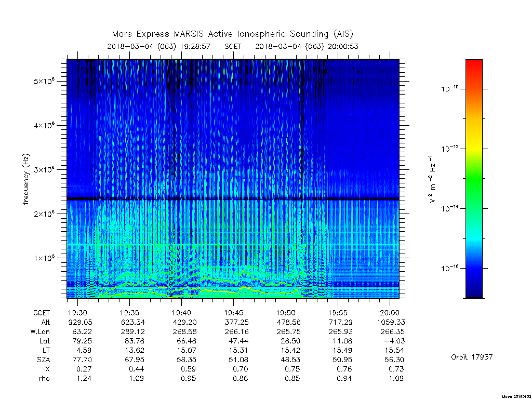Image resolution: width=532 pixels, height=399 pixels.
Task: Click the end time '2018-03-04 (063) 20:00:53'
Action: coord(307,46)
